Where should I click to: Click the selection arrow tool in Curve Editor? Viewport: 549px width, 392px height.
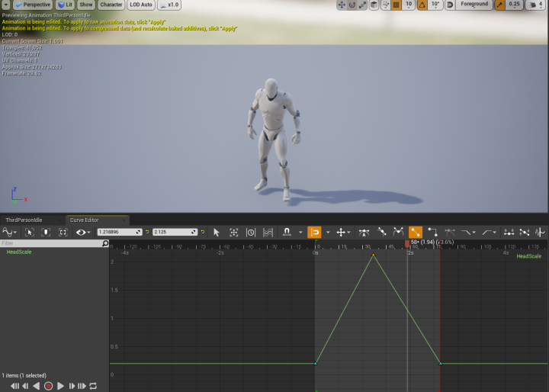point(217,232)
